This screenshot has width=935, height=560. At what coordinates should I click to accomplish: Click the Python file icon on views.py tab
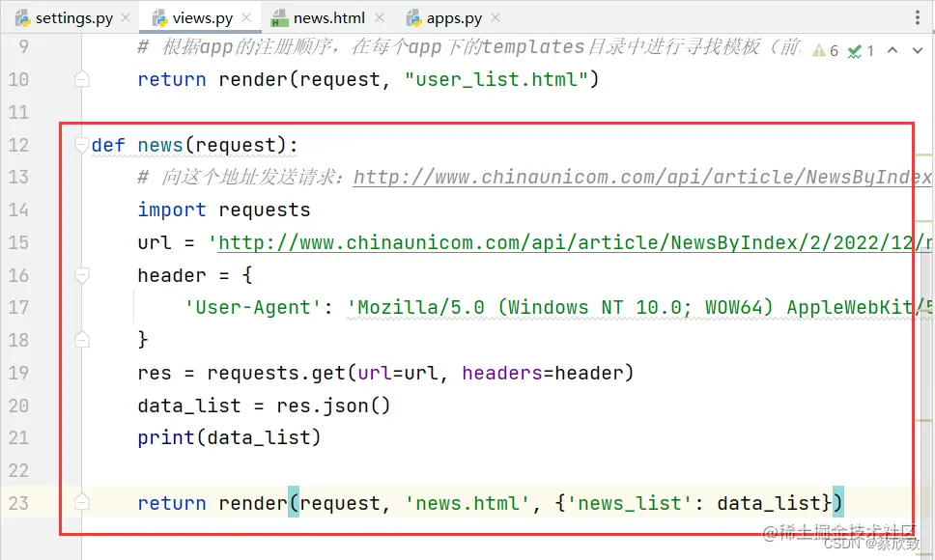pos(159,18)
